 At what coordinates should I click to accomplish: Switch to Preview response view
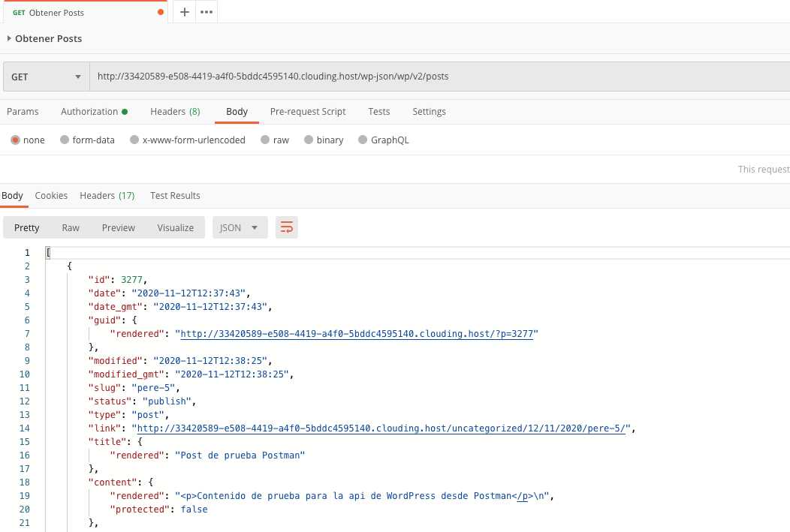point(119,227)
